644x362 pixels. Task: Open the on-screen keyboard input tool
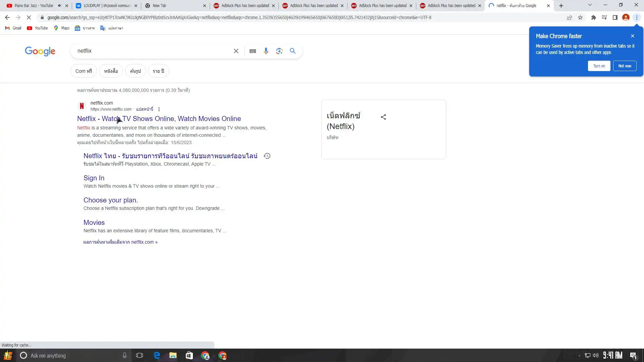(253, 51)
